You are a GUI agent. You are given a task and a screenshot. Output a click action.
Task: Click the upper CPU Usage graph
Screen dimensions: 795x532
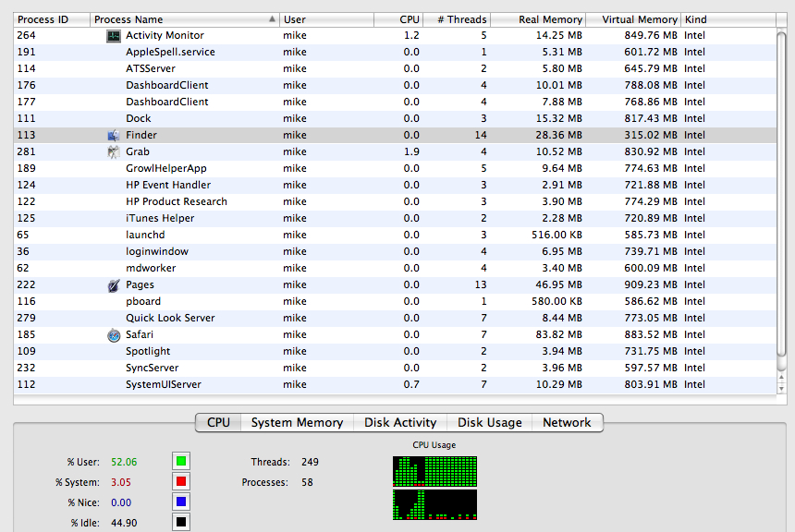pyautogui.click(x=434, y=471)
